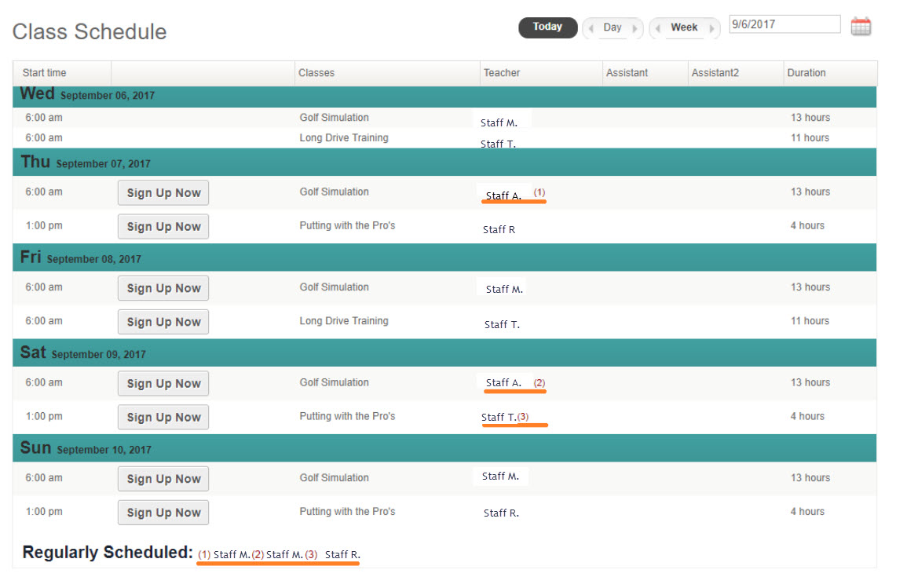
Task: Click the Today button
Action: 547,27
